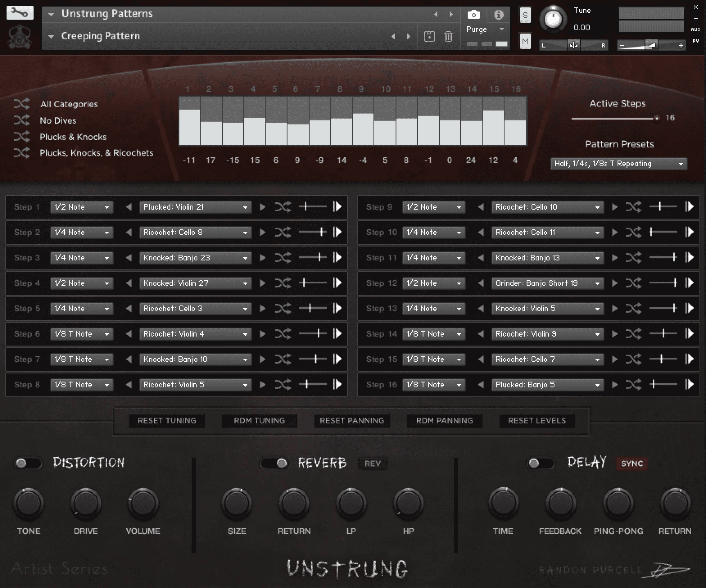Click RESET PANNING button
This screenshot has width=706, height=588.
click(352, 421)
